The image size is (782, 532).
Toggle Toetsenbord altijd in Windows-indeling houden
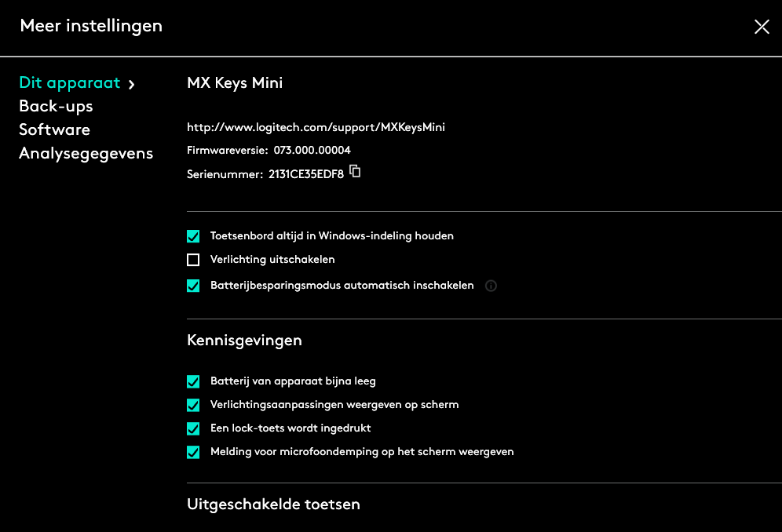point(193,236)
